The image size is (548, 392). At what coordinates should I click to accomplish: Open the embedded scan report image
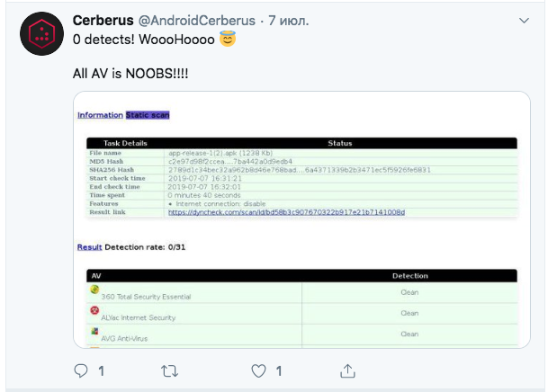[301, 218]
